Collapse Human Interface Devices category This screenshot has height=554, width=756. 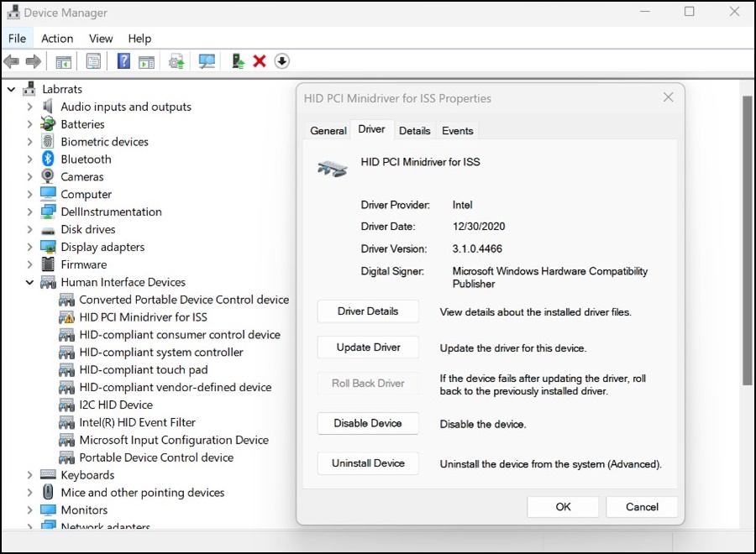click(29, 282)
